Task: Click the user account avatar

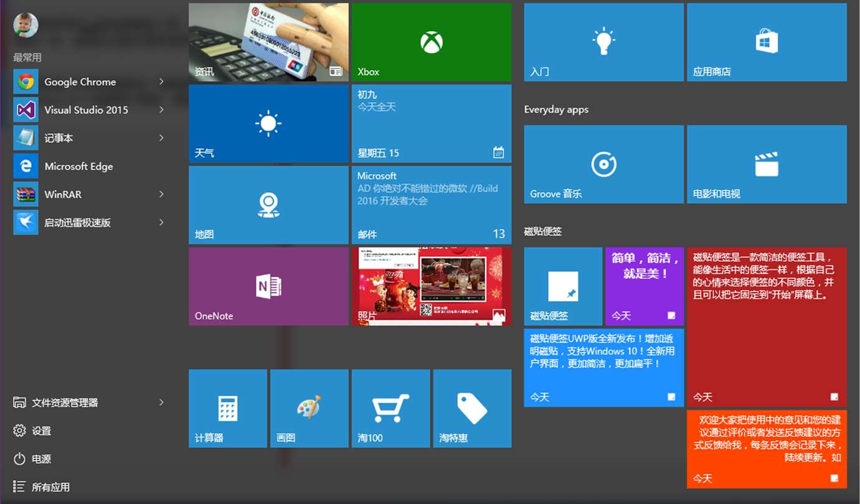Action: click(26, 25)
